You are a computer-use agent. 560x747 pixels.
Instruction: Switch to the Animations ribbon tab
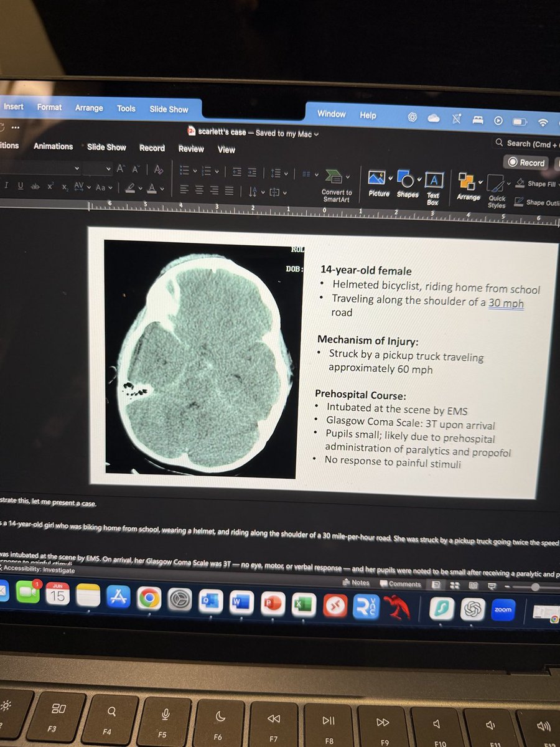(x=53, y=146)
